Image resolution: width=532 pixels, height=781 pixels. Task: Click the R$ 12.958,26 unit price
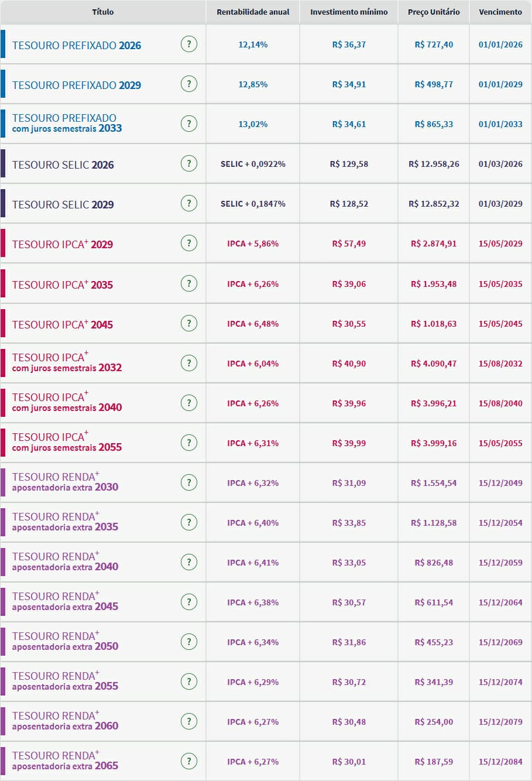click(x=434, y=164)
